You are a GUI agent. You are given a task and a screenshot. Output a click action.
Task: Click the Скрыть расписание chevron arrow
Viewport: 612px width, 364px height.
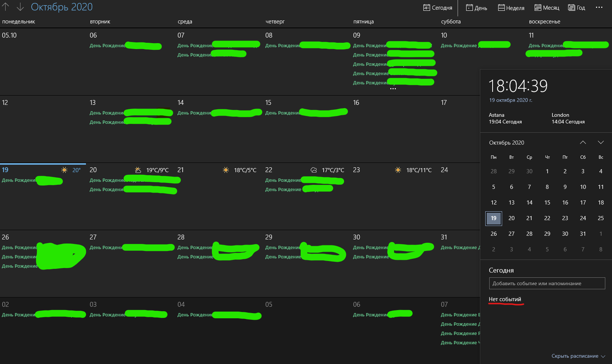603,357
